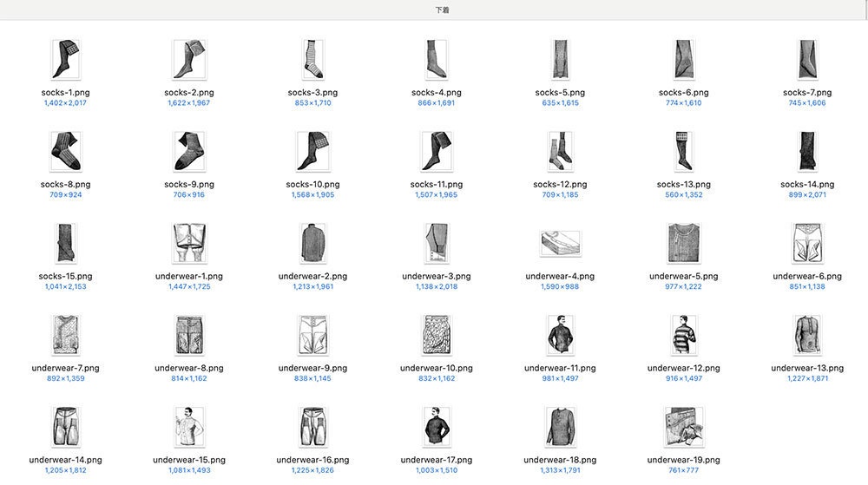868x485 pixels.
Task: Click the underwear-15.png image icon
Action: point(189,426)
